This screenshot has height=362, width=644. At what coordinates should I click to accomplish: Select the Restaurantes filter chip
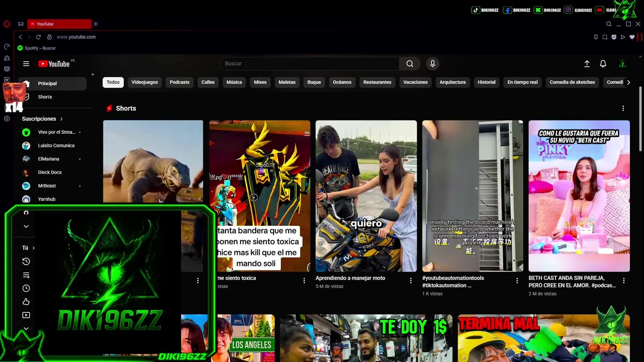[377, 82]
